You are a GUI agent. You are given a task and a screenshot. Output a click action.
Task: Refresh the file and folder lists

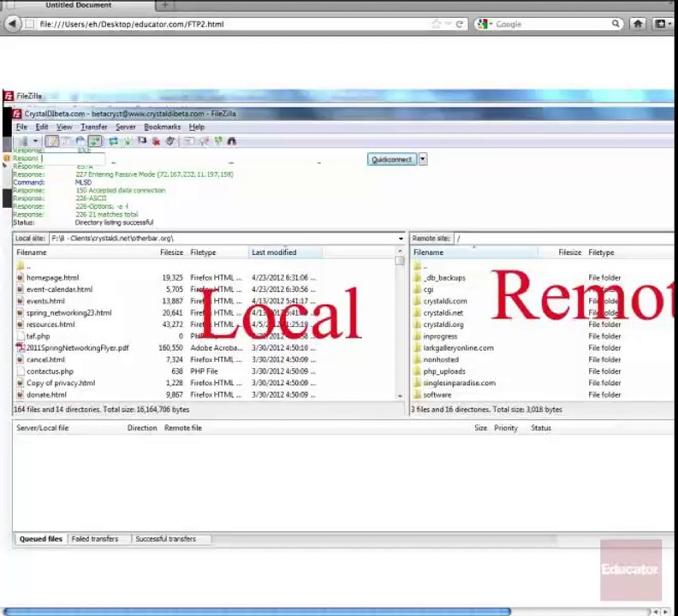click(x=113, y=141)
